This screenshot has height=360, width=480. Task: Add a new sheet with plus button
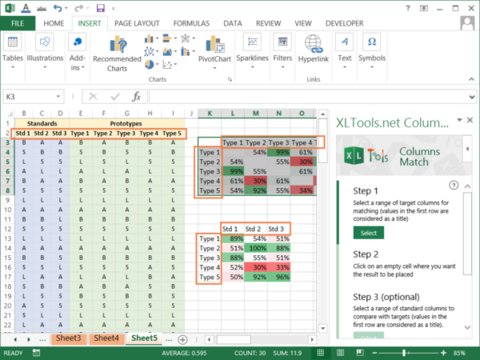pyautogui.click(x=182, y=340)
